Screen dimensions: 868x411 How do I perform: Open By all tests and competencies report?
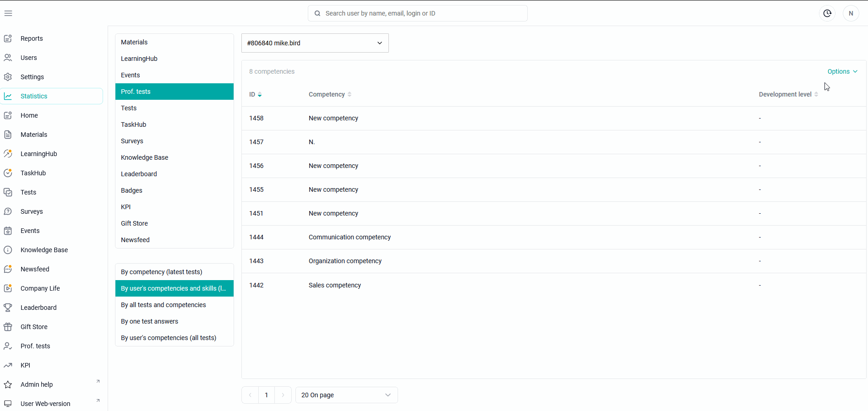pyautogui.click(x=175, y=305)
